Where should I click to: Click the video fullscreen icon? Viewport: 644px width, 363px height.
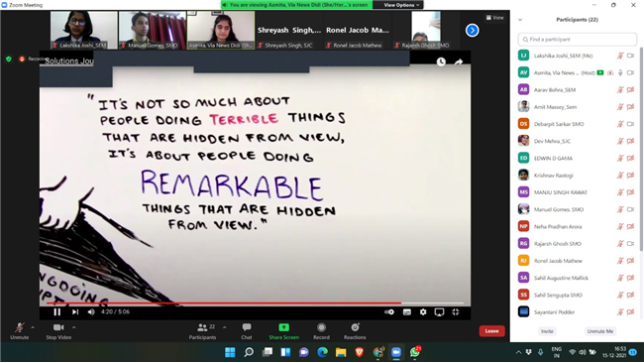tap(456, 312)
